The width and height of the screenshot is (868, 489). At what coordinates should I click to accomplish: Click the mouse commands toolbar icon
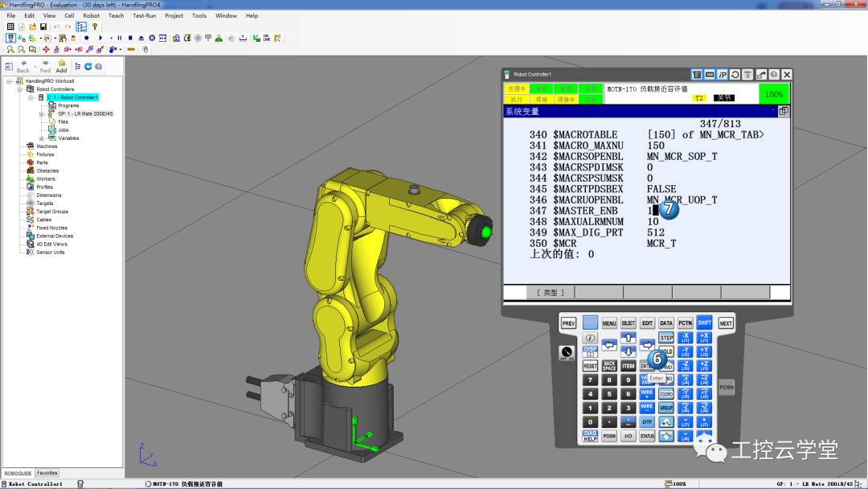(145, 49)
